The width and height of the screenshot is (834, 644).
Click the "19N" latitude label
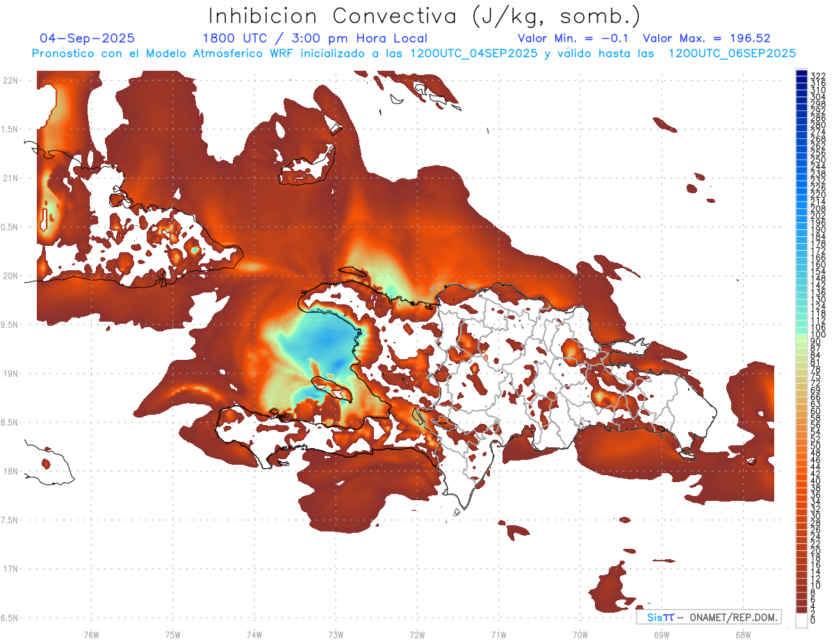(10, 373)
